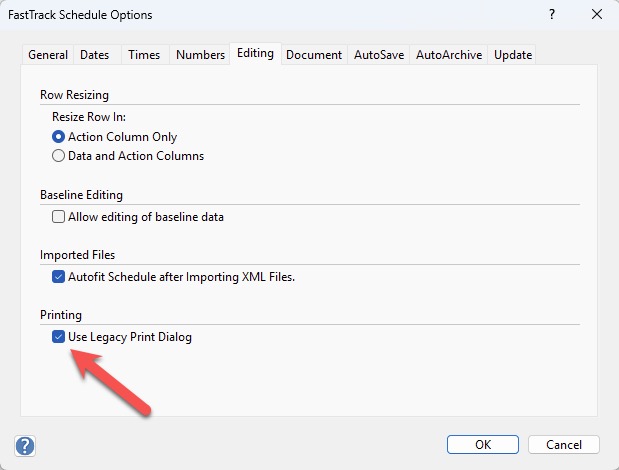Viewport: 619px width, 470px height.
Task: Uncheck Use Legacy Print Dialog
Action: (58, 337)
